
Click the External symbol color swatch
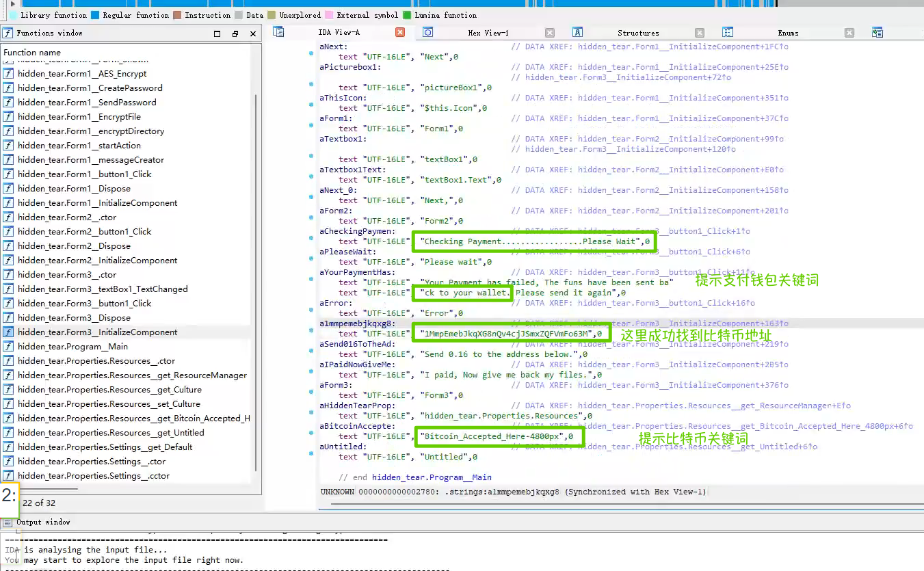click(330, 15)
